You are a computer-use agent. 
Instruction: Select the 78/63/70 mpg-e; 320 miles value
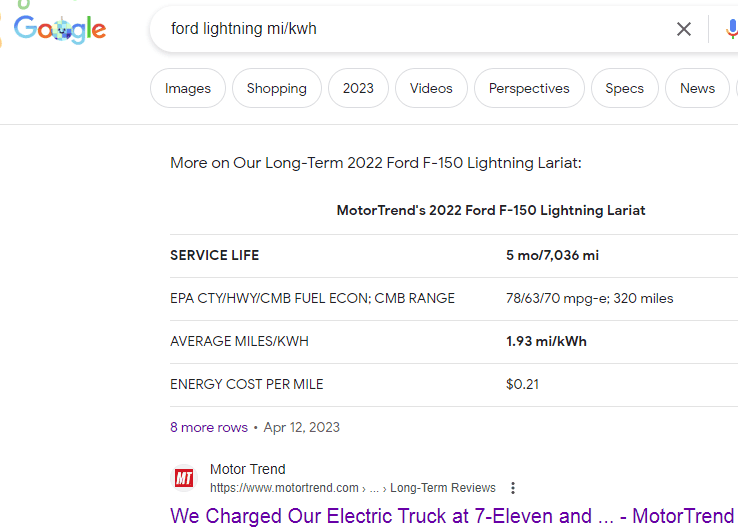coord(589,298)
